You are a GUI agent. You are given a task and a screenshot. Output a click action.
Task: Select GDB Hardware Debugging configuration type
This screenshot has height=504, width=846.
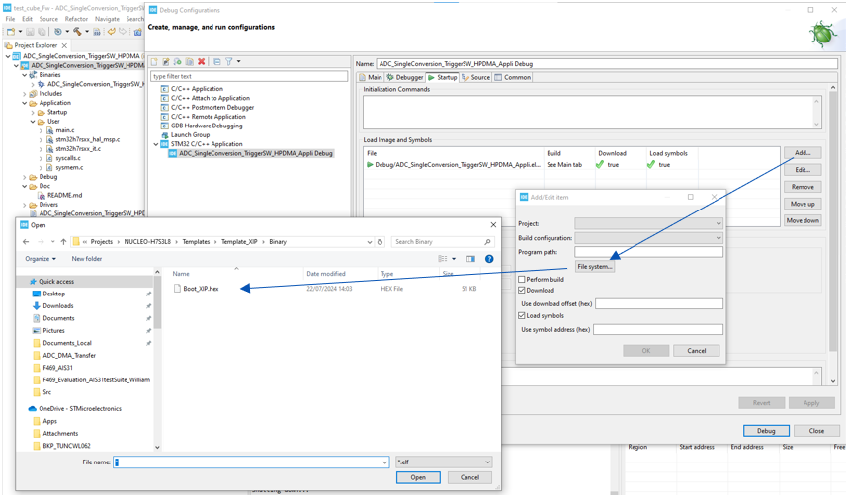pyautogui.click(x=207, y=126)
